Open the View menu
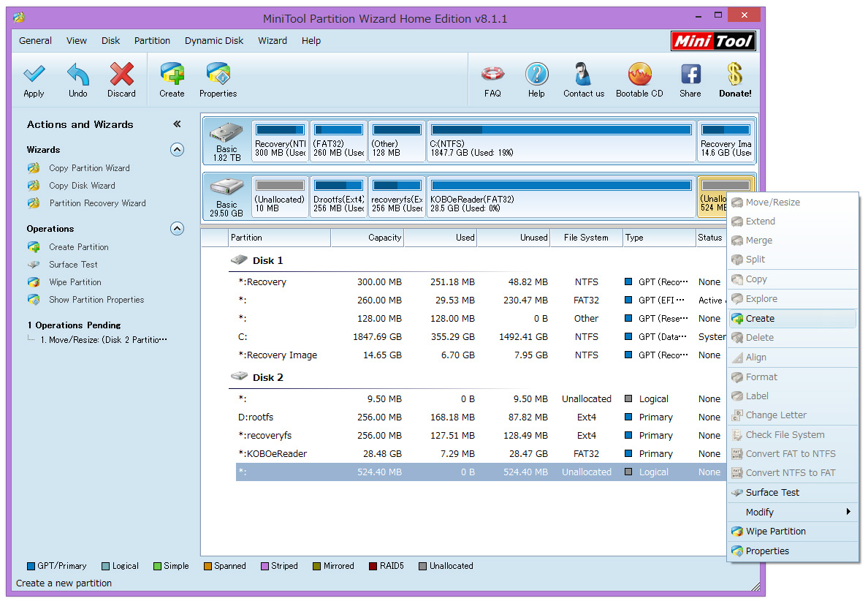This screenshot has height=601, width=868. pos(77,41)
